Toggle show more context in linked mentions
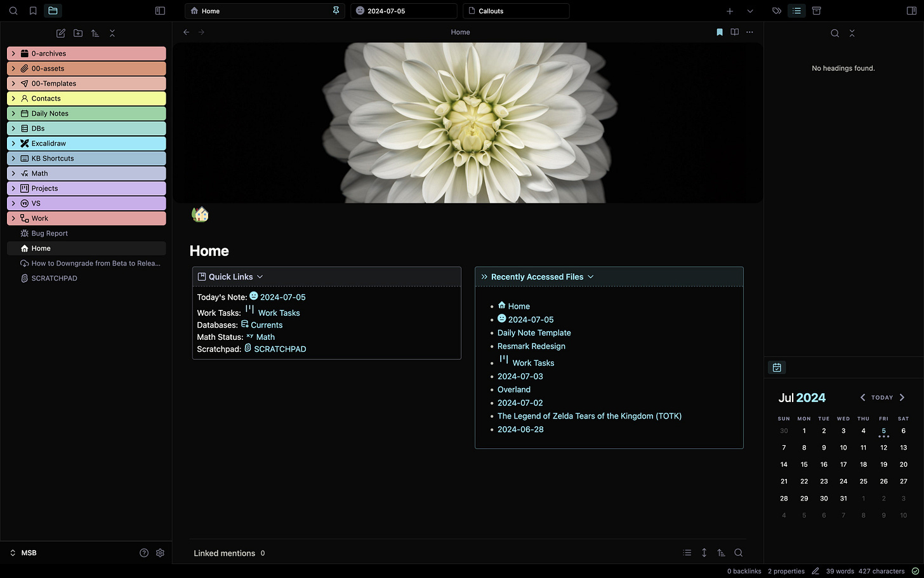 704,553
